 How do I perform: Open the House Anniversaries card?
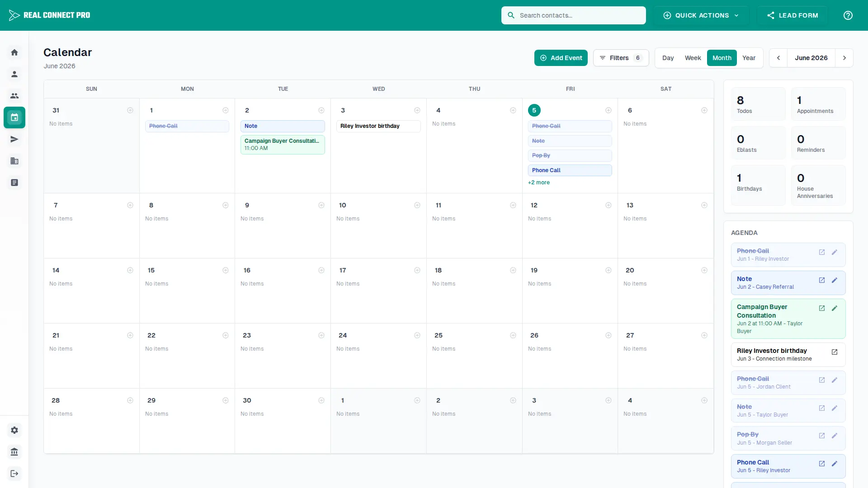(x=818, y=185)
